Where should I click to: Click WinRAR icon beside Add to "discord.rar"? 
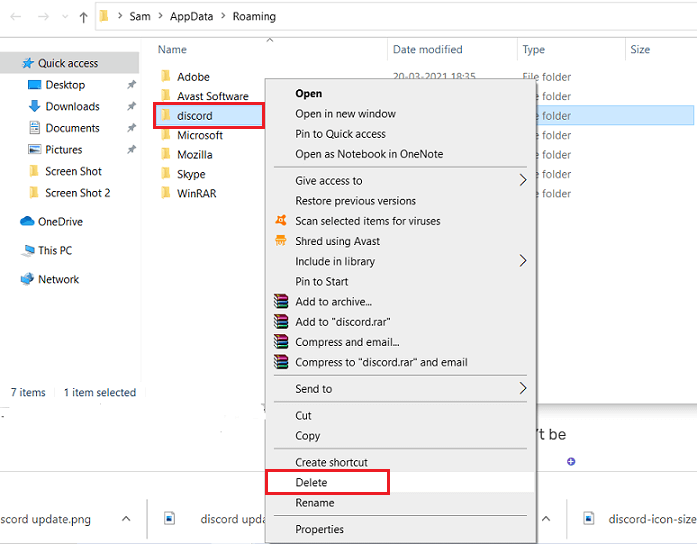pos(281,321)
